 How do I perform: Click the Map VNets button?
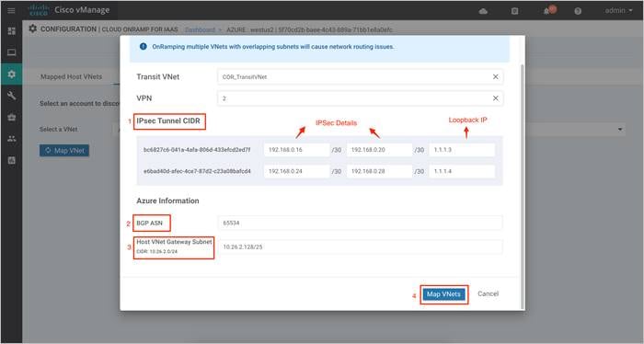tap(443, 294)
